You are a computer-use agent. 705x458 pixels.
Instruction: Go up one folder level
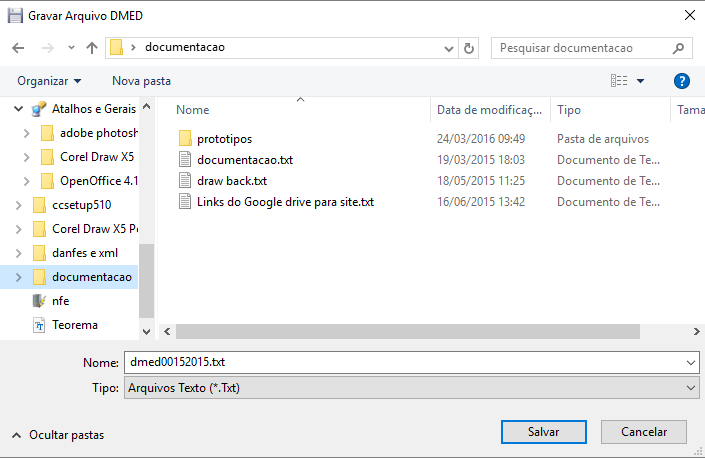click(x=92, y=48)
